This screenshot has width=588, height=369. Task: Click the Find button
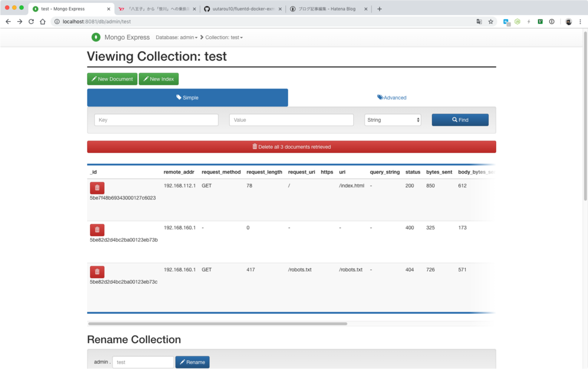coord(460,120)
